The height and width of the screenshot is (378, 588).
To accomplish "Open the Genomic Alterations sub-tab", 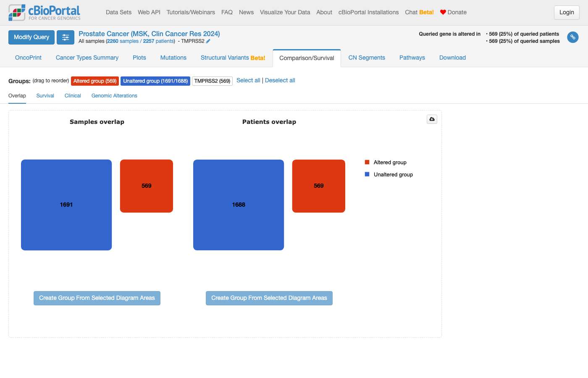I will [x=114, y=96].
